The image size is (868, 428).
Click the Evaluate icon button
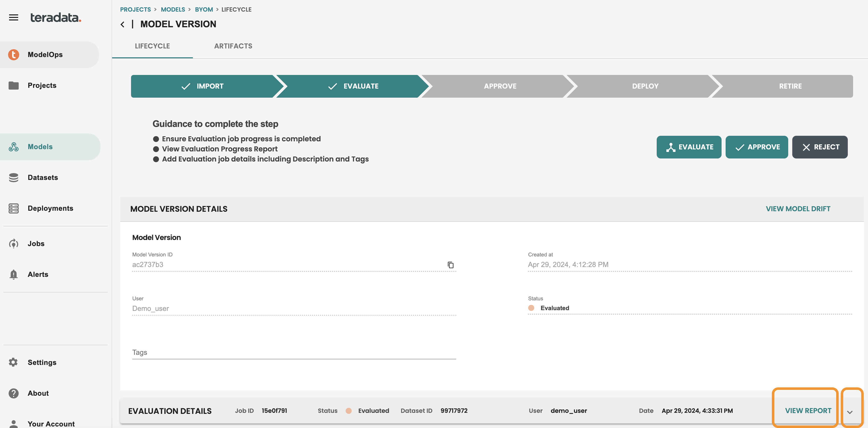689,147
